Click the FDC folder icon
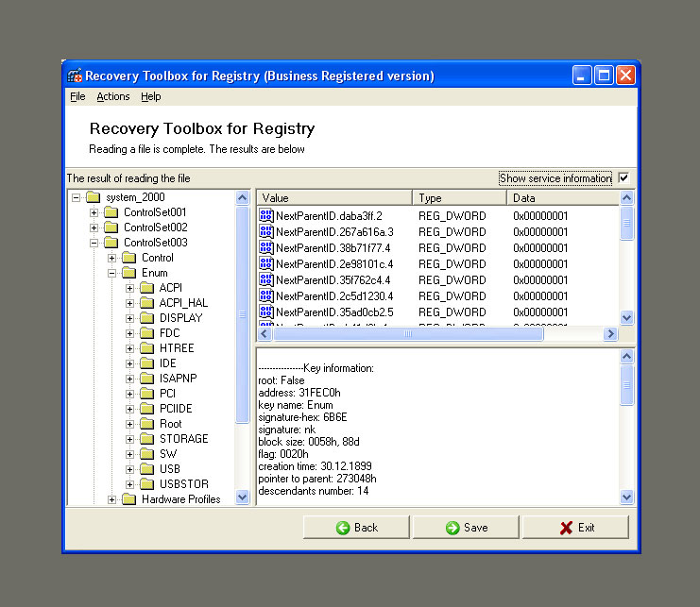The width and height of the screenshot is (700, 607). pos(146,332)
